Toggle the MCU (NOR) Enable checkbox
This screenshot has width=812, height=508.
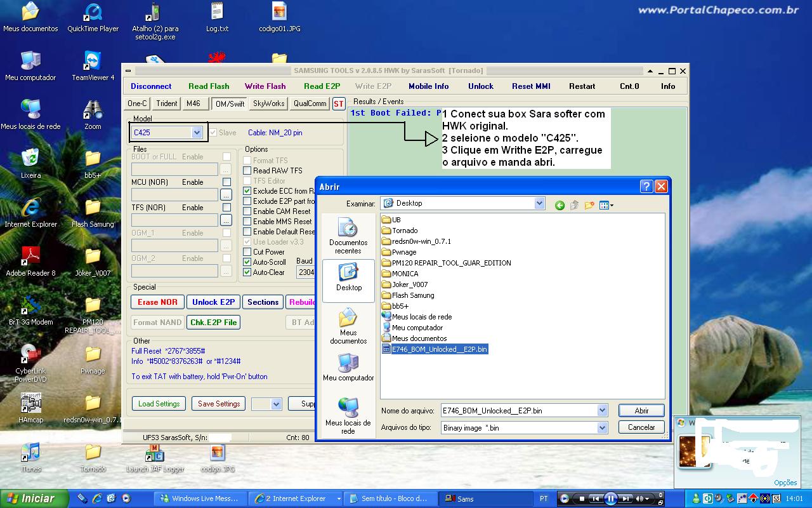point(226,182)
